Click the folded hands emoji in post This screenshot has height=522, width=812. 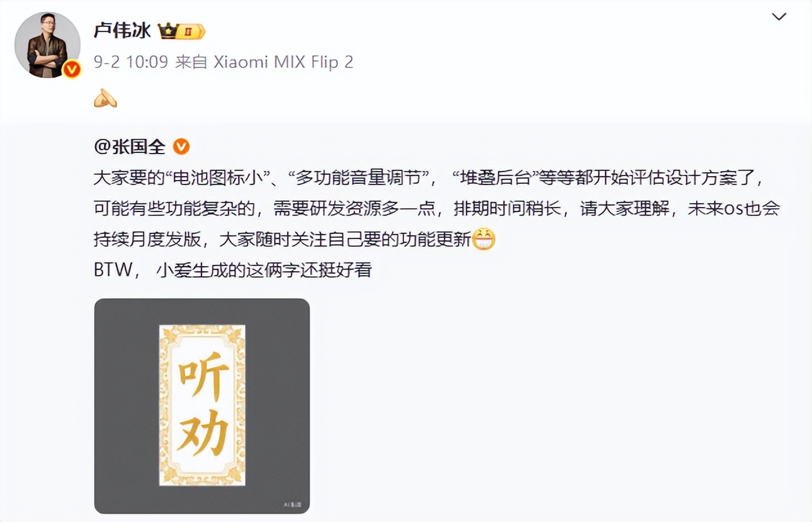tap(106, 98)
